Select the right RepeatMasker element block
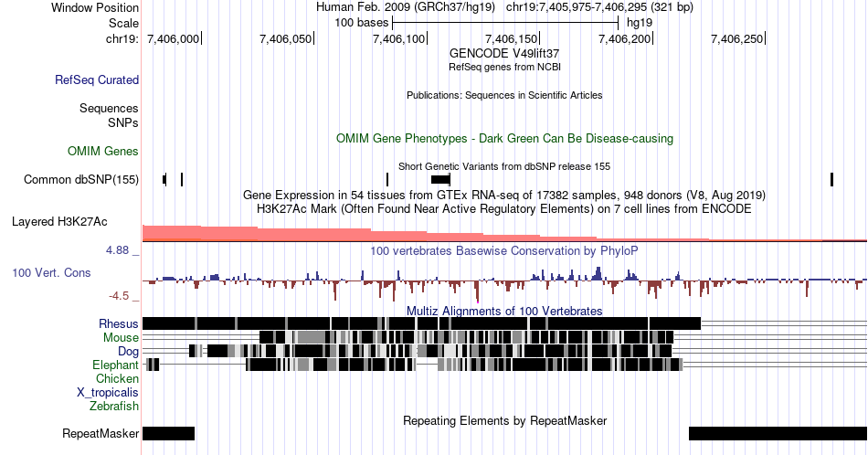The width and height of the screenshot is (868, 455). (778, 433)
